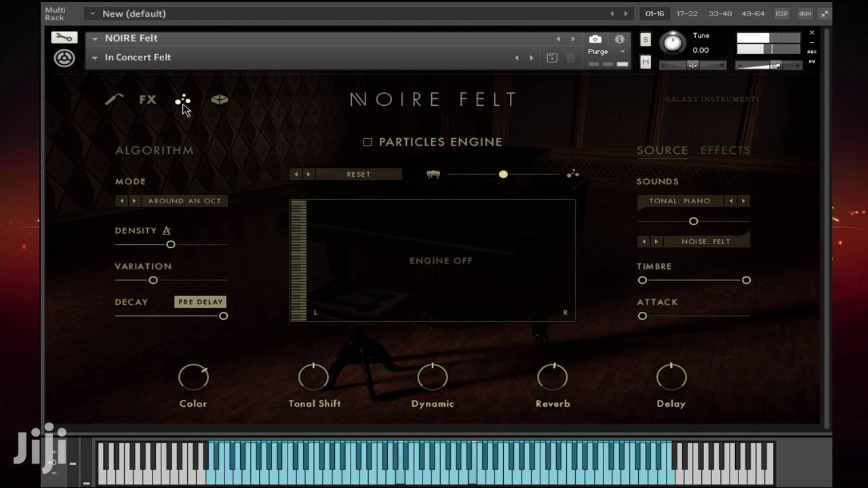Image resolution: width=868 pixels, height=488 pixels.
Task: Select next snapshot for In Concert Felt
Action: point(532,58)
